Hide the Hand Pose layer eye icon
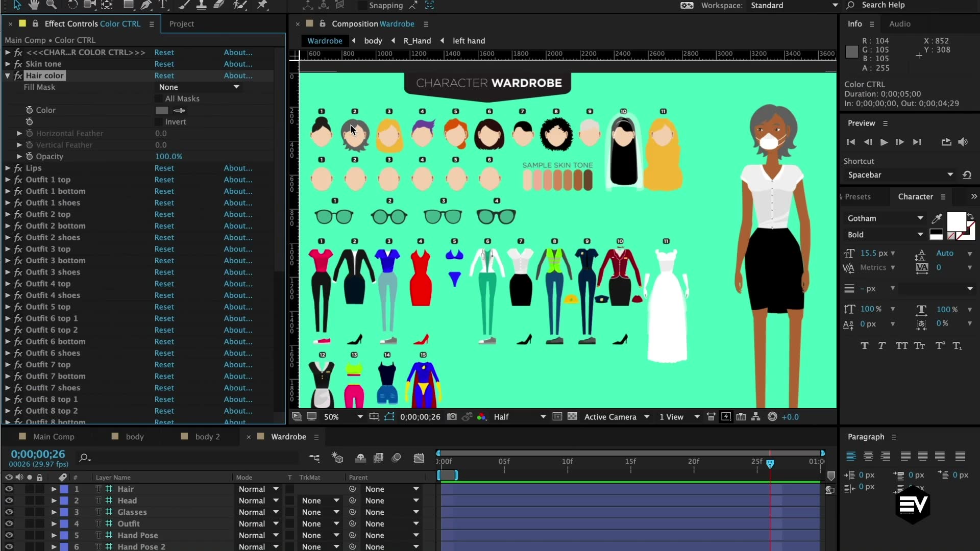Screen dimensions: 980x551 (9, 535)
